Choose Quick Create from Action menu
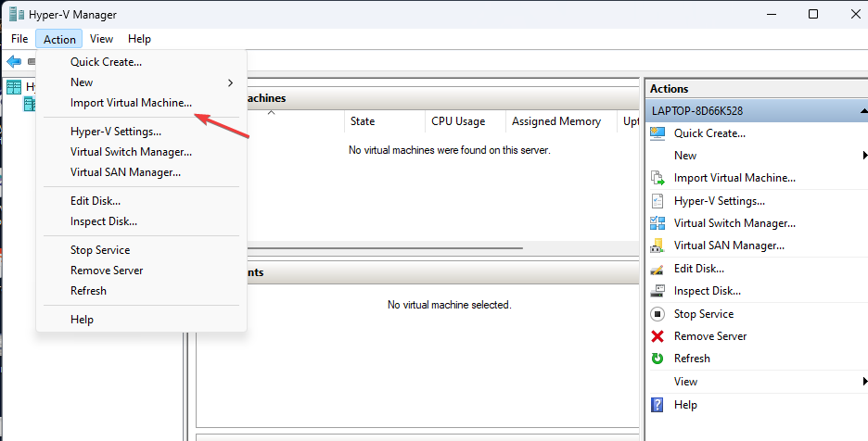Image resolution: width=868 pixels, height=441 pixels. point(141,62)
